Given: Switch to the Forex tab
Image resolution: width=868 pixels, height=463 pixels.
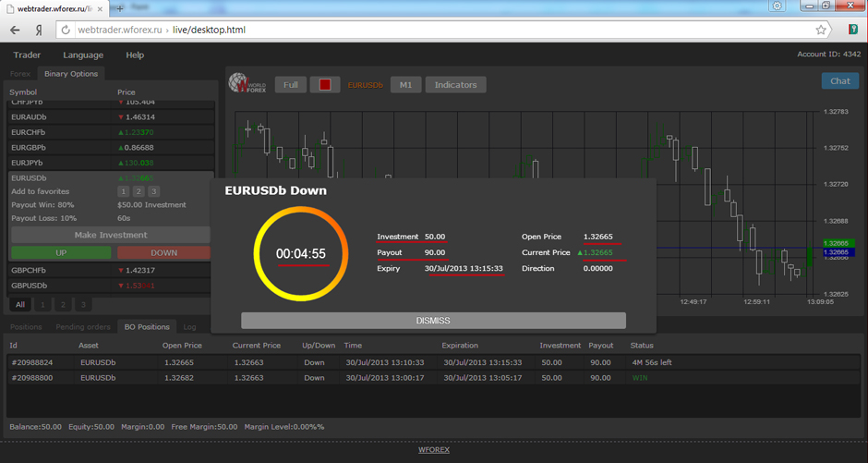Looking at the screenshot, I should tap(20, 74).
